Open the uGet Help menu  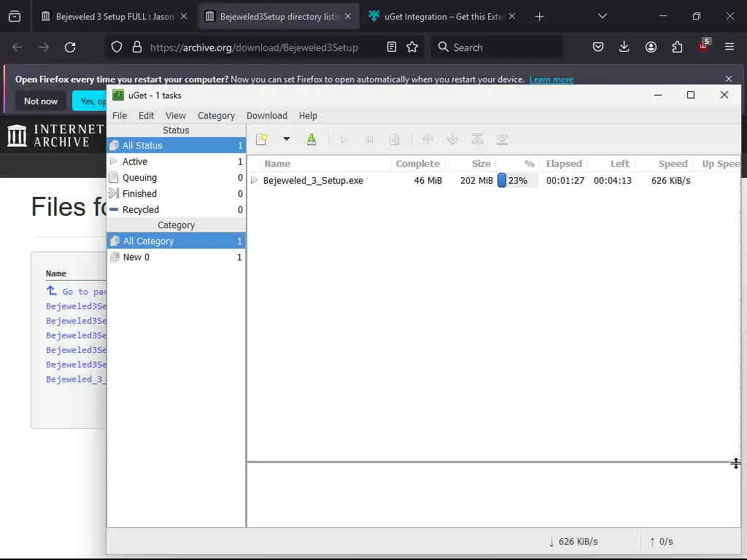coord(308,116)
